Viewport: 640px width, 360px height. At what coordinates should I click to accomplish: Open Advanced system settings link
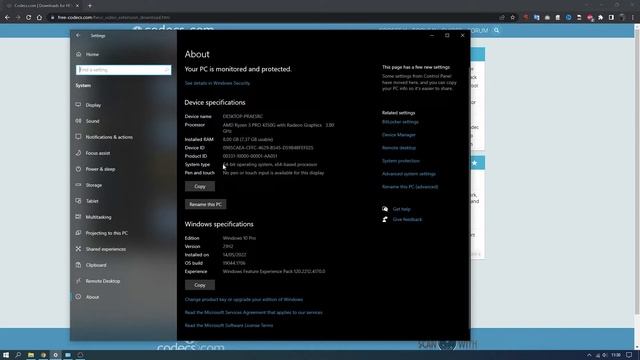click(409, 174)
